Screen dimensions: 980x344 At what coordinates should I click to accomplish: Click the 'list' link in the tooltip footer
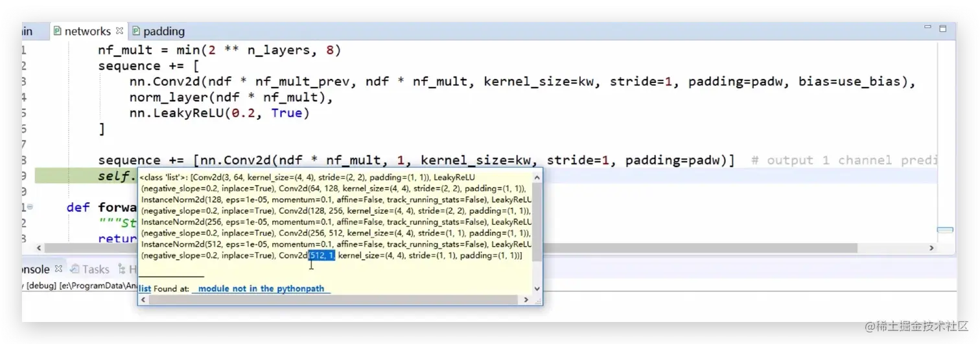click(x=145, y=289)
